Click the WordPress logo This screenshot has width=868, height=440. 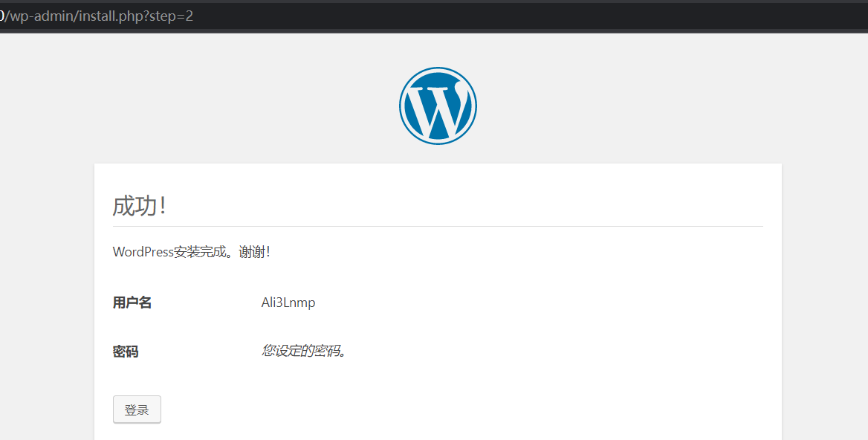(x=438, y=106)
